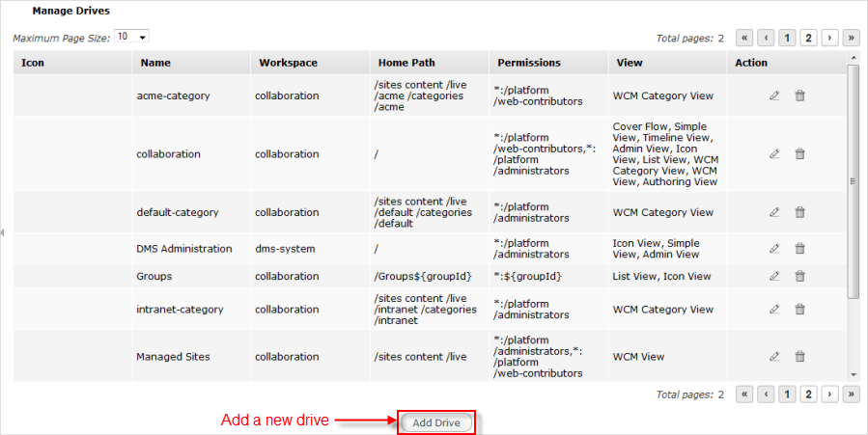Collapse side panel using left edge arrow

coord(2,232)
